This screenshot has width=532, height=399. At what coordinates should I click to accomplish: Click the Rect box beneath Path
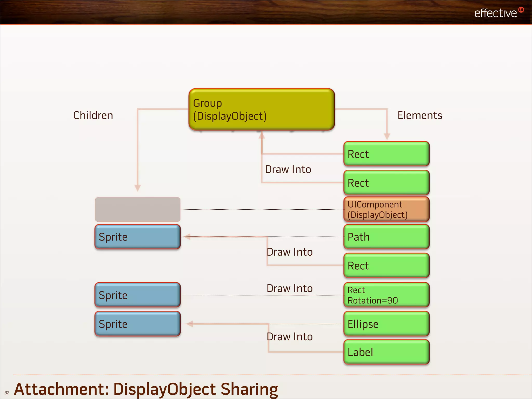[x=386, y=266]
